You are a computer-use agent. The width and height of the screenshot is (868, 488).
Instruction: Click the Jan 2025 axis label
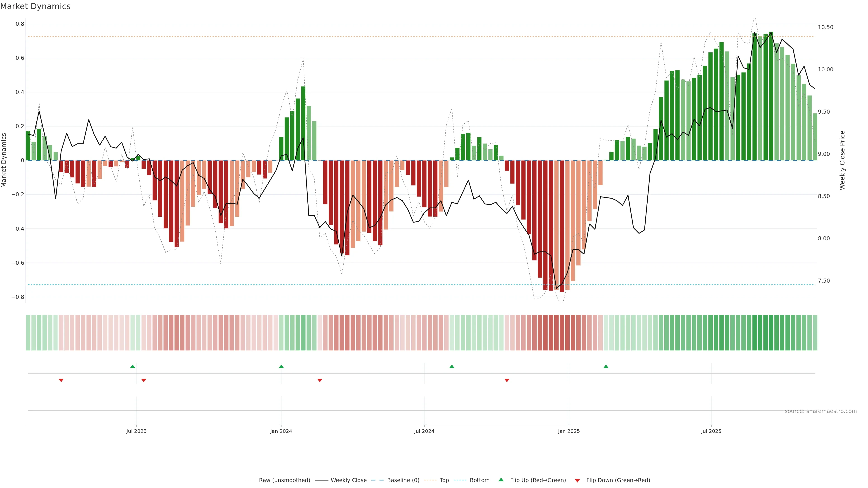click(568, 431)
